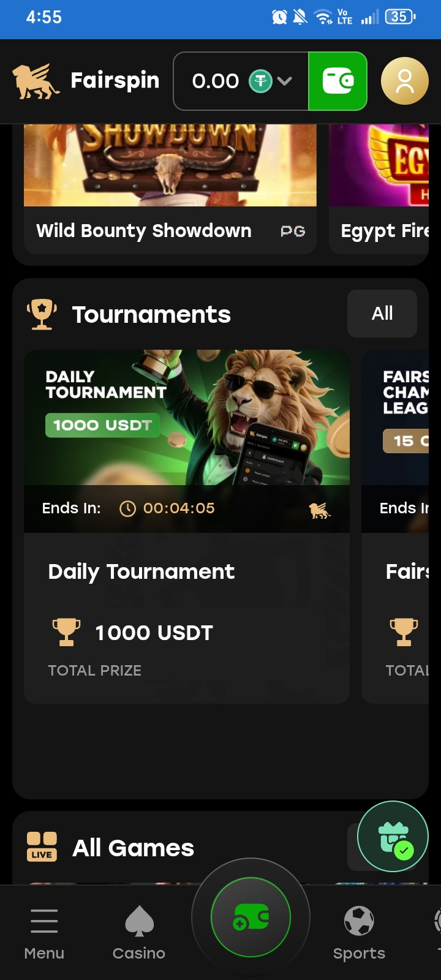
Task: Open the gift rewards floating icon
Action: (x=393, y=837)
